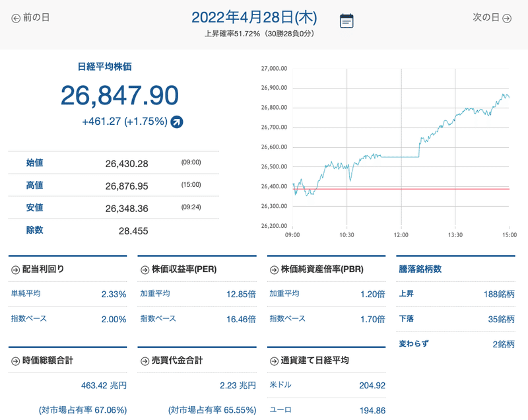528x420 pixels.
Task: Click the 始値 row label
Action: tap(35, 162)
